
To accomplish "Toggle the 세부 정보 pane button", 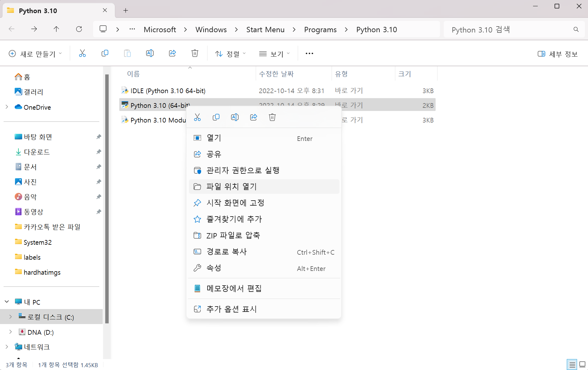I will pos(558,54).
